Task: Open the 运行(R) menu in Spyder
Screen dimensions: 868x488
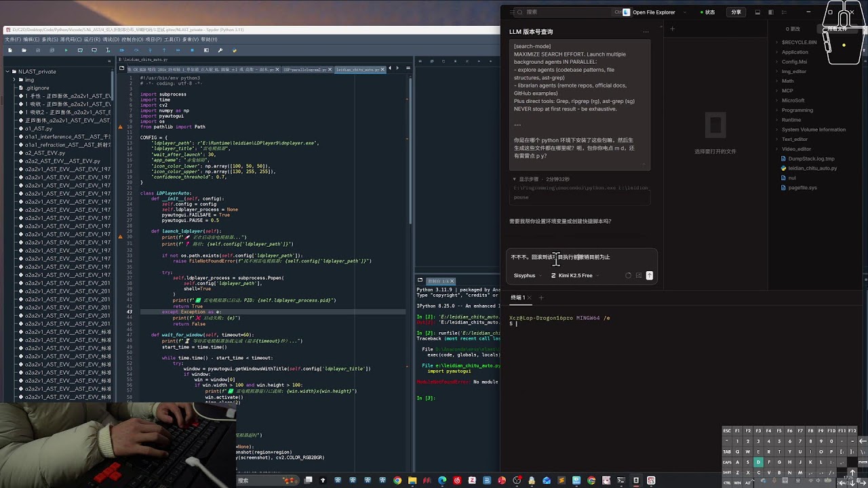Action: tap(92, 39)
